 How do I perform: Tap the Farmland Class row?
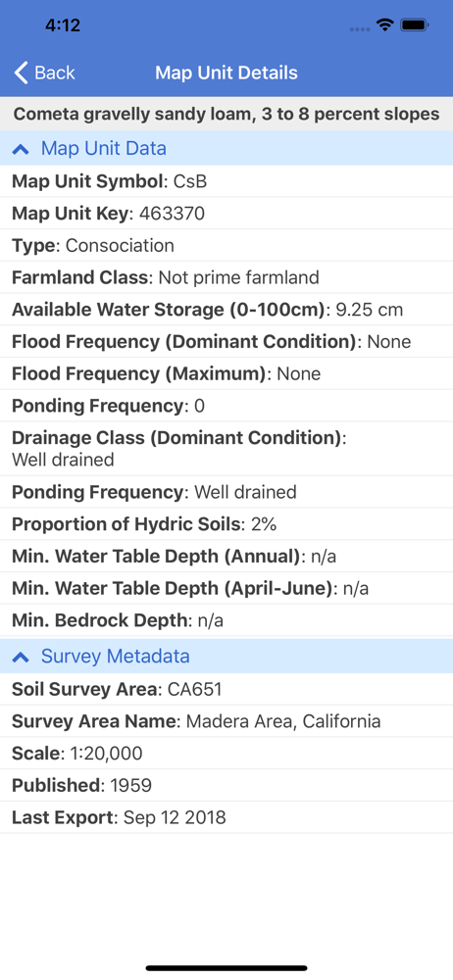coord(226,277)
